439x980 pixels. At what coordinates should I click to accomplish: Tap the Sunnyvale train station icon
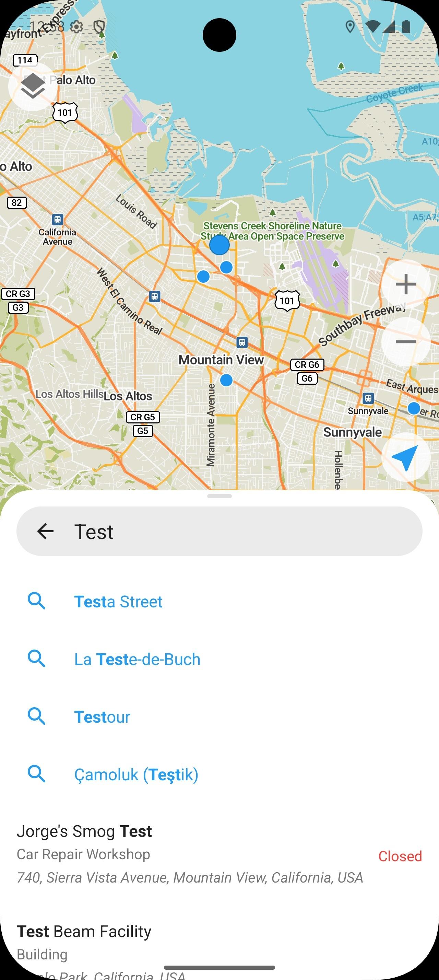tap(368, 398)
